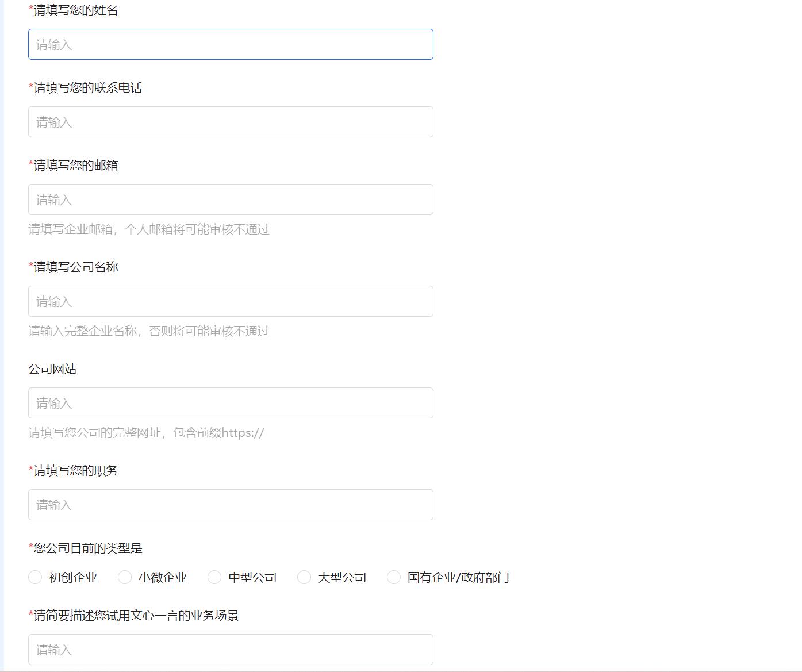Click the full company name hint text

coord(149,331)
